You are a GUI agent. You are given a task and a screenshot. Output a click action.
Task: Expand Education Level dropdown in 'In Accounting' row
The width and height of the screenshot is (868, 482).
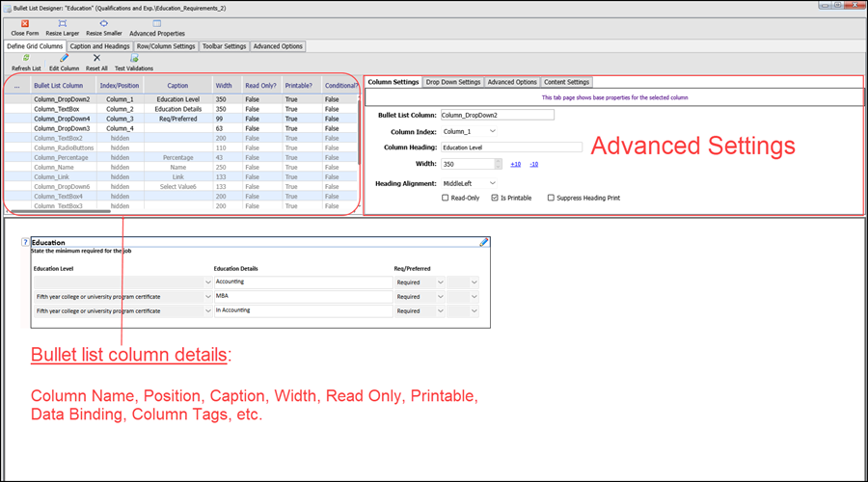208,311
